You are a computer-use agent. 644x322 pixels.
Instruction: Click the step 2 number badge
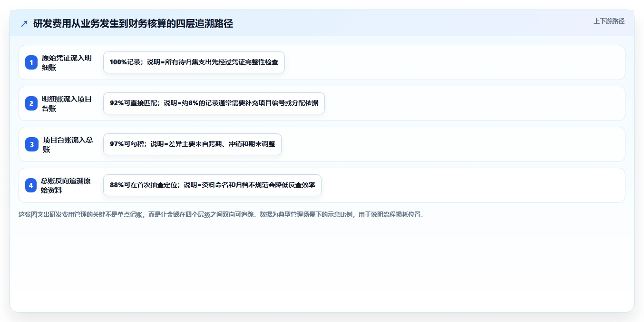31,103
